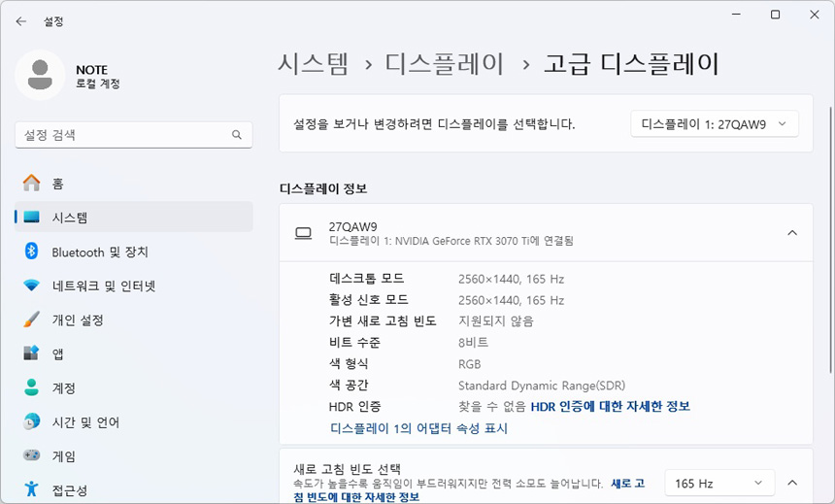Open the 165 Hz refresh rate dropdown
The image size is (835, 504).
tap(719, 483)
